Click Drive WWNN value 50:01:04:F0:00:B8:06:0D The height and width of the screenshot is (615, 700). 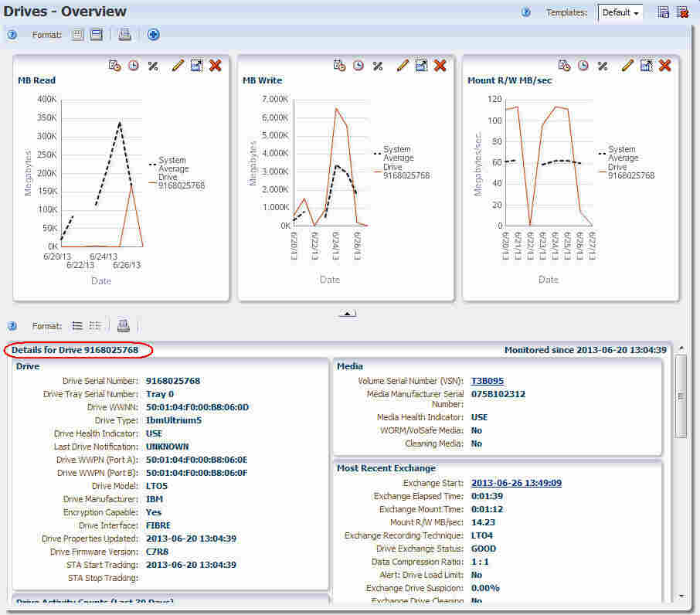pyautogui.click(x=197, y=407)
